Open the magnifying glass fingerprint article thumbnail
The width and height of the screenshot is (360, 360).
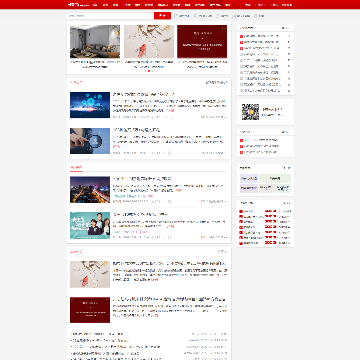(x=90, y=141)
